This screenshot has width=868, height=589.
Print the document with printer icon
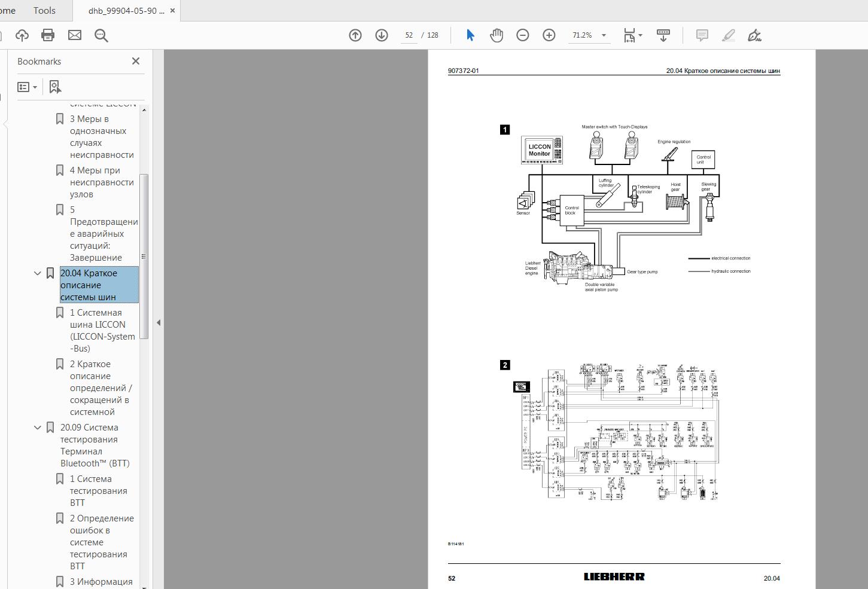tap(48, 35)
